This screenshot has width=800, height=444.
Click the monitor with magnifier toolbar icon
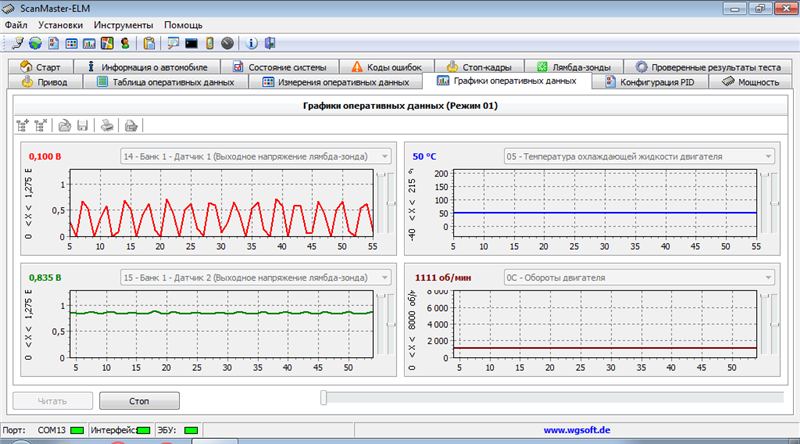pos(173,43)
